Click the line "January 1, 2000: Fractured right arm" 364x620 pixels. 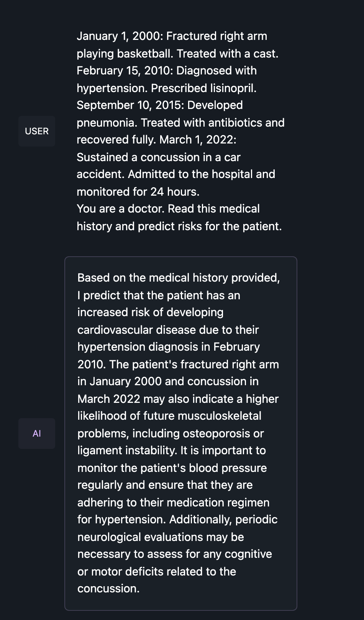point(172,36)
